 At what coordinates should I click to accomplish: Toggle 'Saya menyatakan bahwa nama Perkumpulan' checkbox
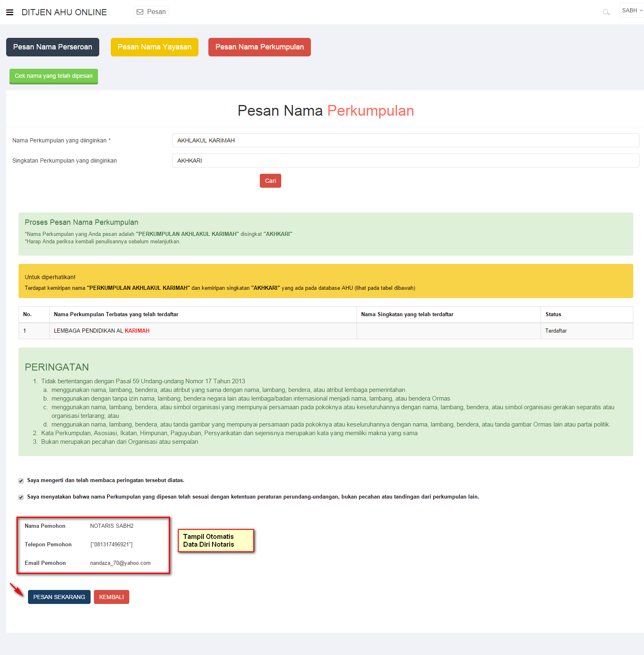(21, 497)
